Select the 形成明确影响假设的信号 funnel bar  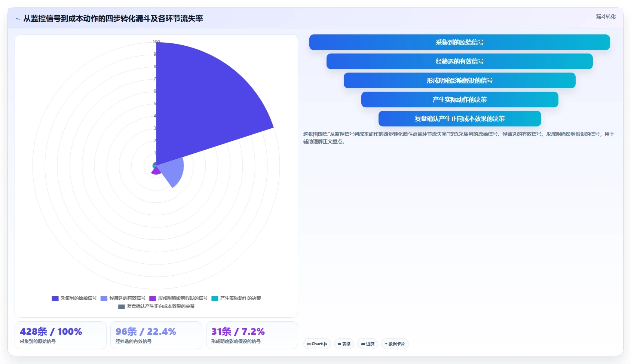(459, 80)
